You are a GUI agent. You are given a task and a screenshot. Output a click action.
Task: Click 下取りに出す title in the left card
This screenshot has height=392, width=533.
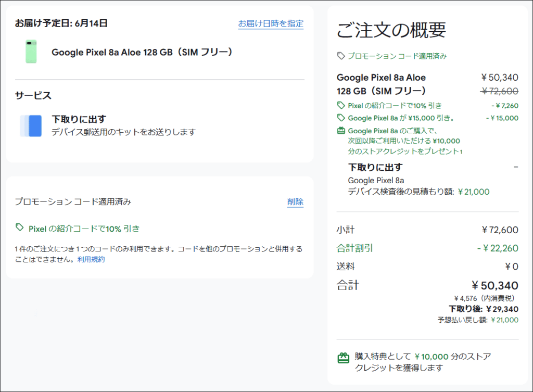79,119
